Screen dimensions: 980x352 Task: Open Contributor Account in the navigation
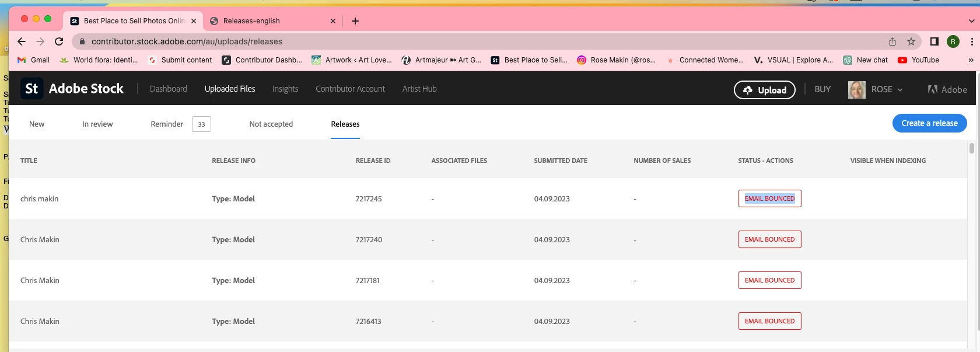(351, 89)
